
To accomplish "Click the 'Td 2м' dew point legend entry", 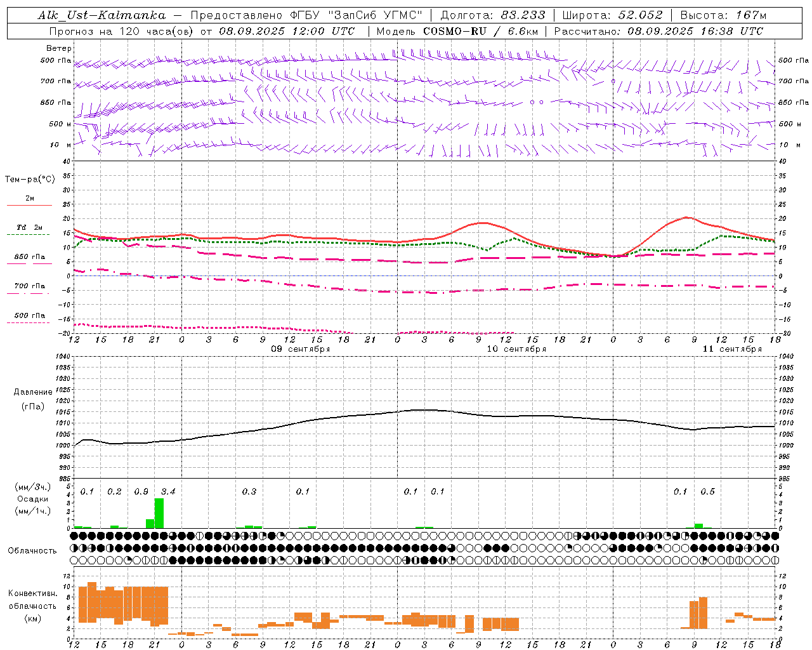I will [x=30, y=227].
